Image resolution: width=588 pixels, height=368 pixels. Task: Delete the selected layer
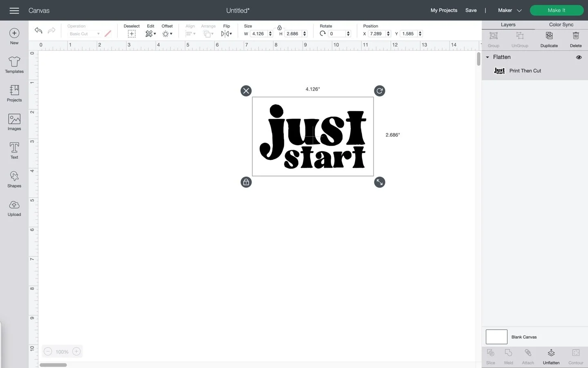tap(576, 39)
